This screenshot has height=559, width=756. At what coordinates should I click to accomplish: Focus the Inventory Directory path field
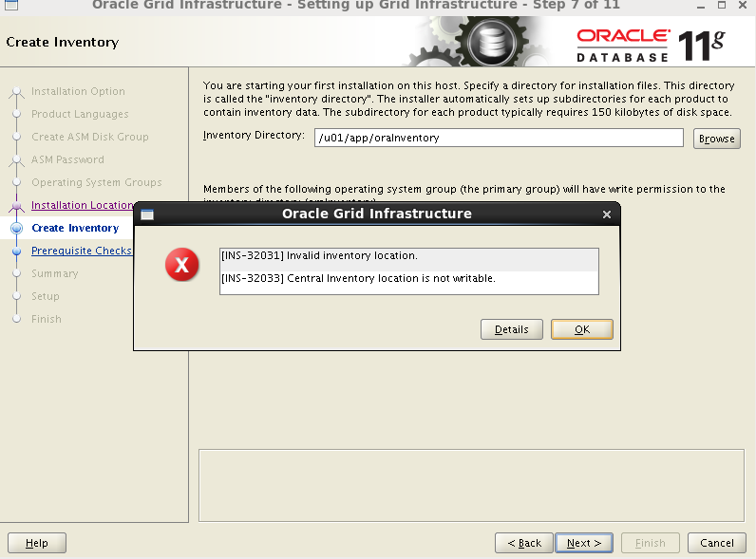[499, 138]
